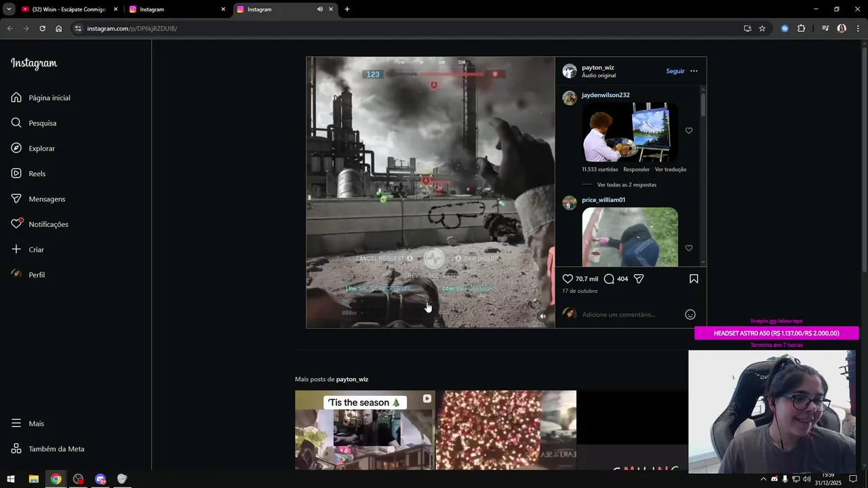Open comments via speech bubble icon
The image size is (868, 488).
click(x=609, y=279)
